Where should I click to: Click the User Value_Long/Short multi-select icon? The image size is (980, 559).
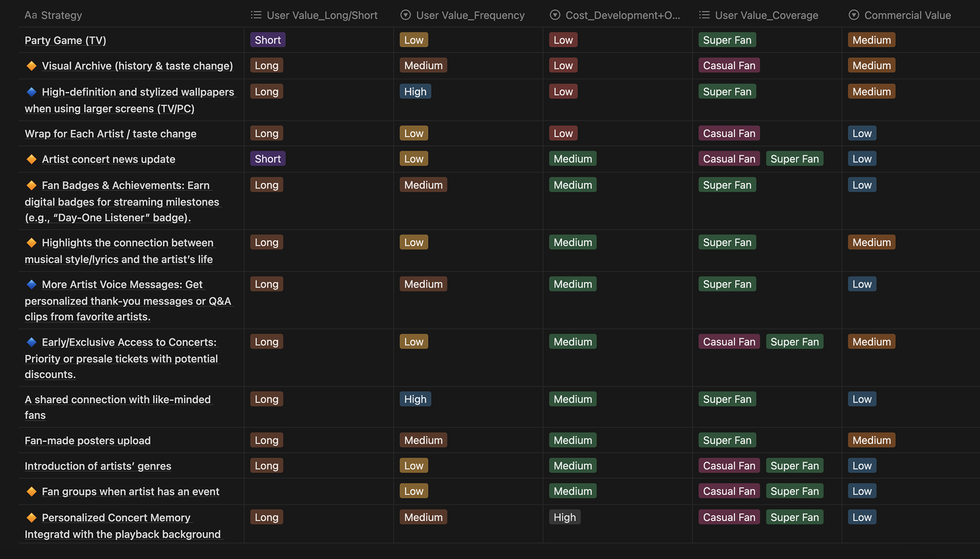pos(256,15)
